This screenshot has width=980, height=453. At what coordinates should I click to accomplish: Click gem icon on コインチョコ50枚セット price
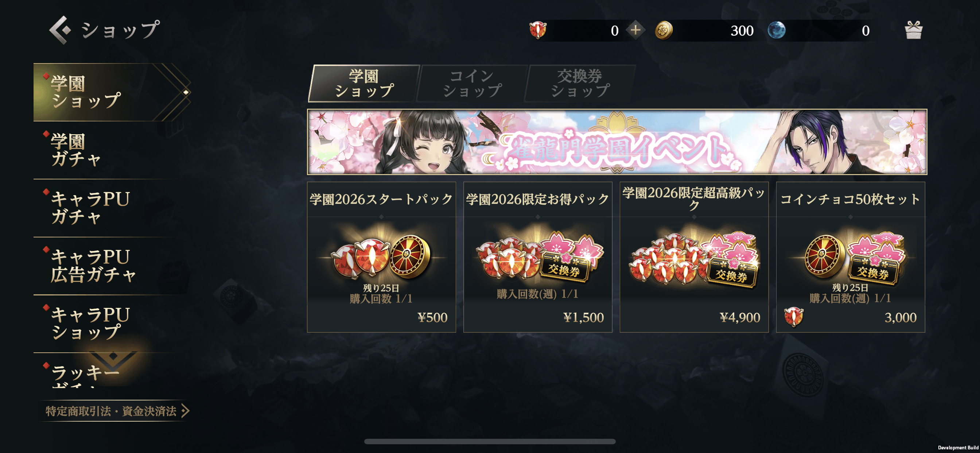point(794,317)
